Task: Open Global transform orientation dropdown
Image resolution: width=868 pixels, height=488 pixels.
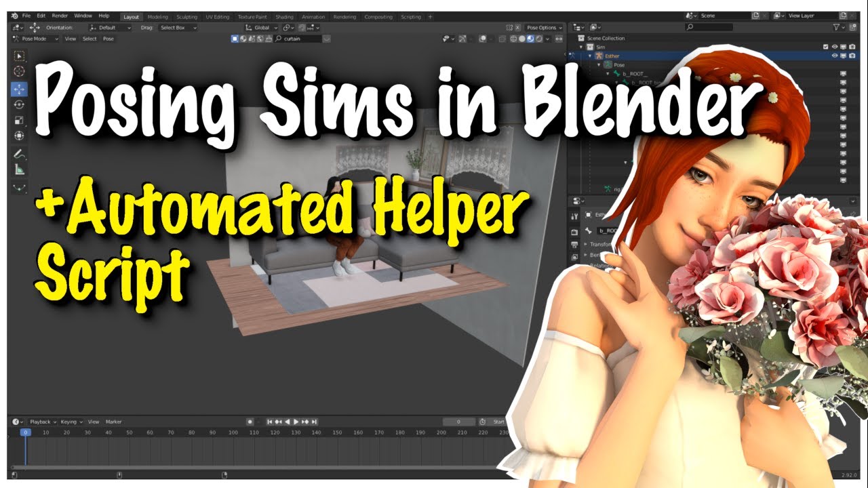Action: tap(261, 28)
